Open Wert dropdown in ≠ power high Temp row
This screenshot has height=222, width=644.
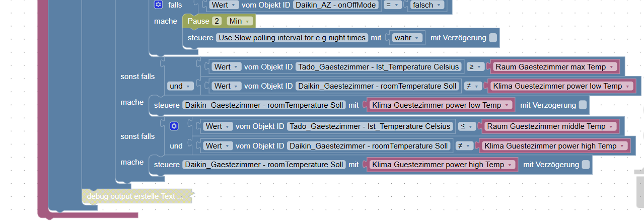(x=218, y=146)
